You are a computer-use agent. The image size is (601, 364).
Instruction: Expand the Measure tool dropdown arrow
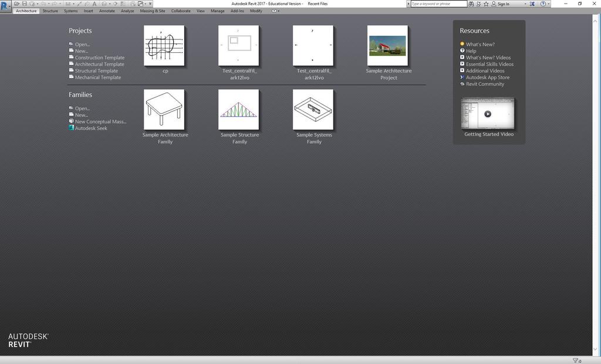point(73,4)
